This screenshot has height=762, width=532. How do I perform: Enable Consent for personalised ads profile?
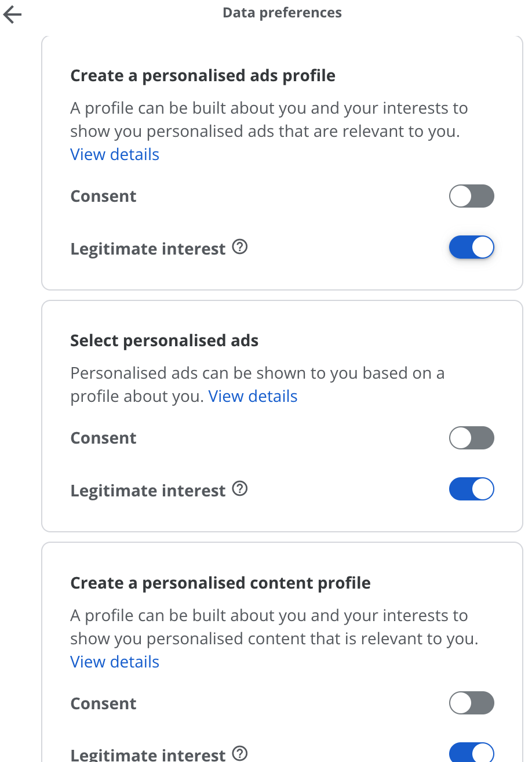coord(471,196)
